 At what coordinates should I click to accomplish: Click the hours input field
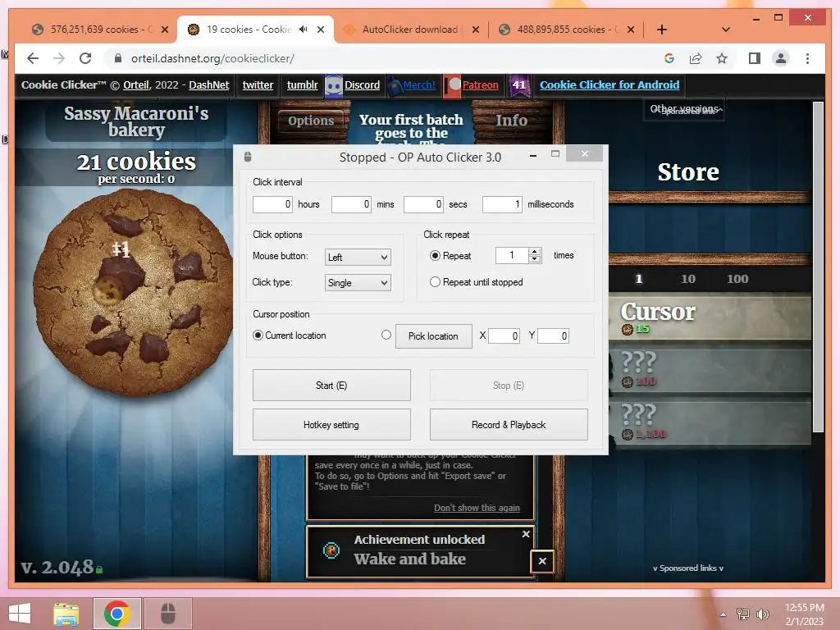[272, 204]
